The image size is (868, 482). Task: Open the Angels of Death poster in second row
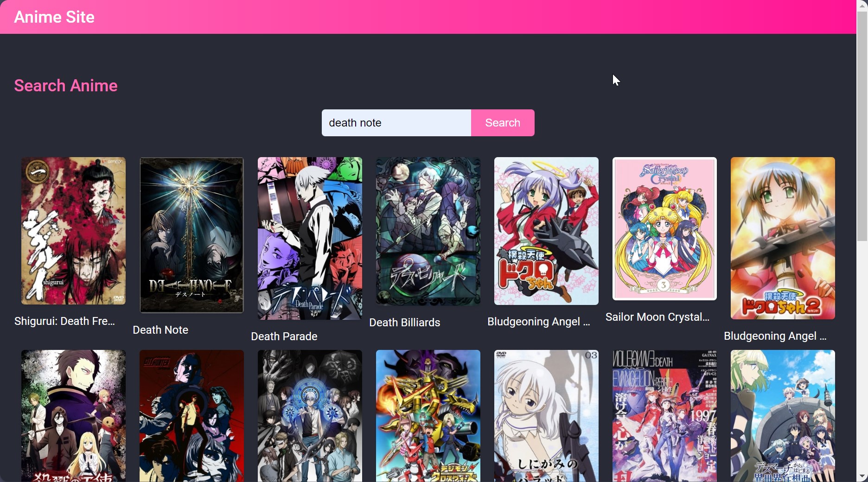coord(73,416)
